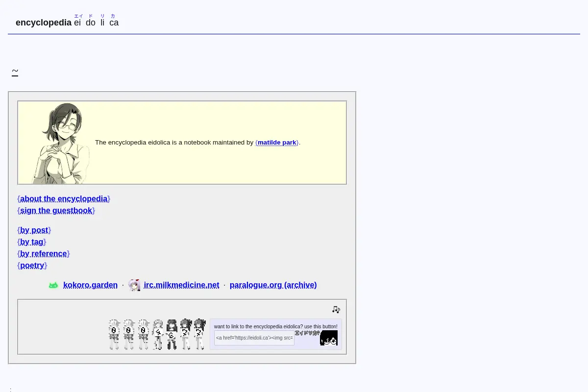Browse entries by reference

click(44, 254)
